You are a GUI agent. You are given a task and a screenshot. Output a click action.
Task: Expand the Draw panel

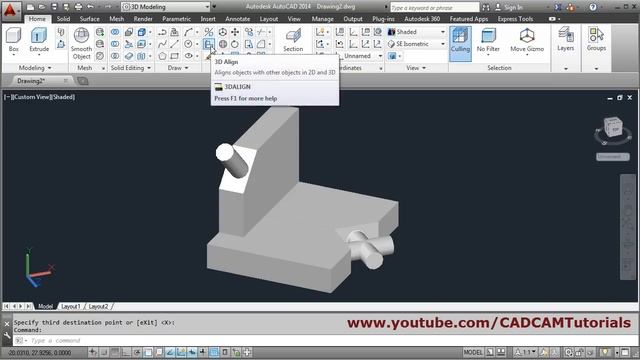tap(178, 68)
